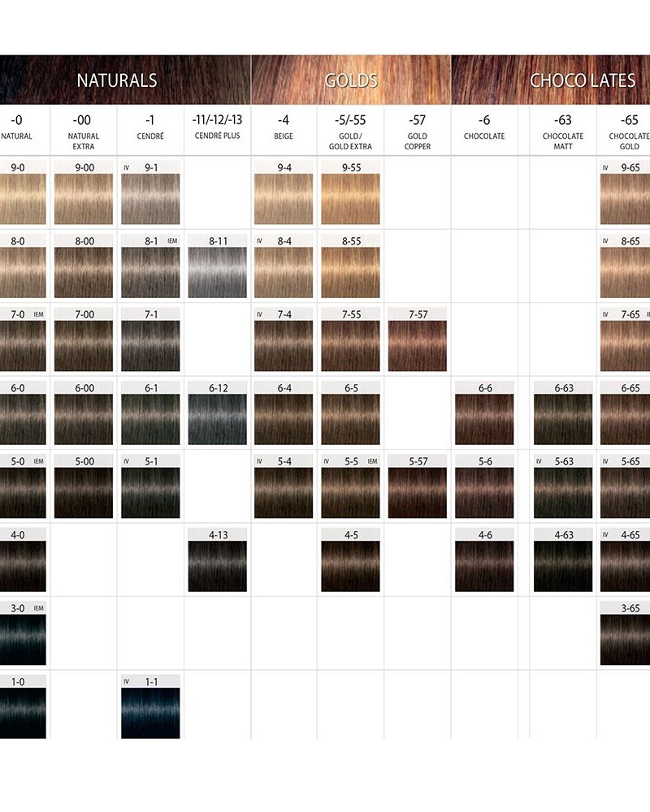
Task: Click the NATURALS category header
Action: coord(116,80)
